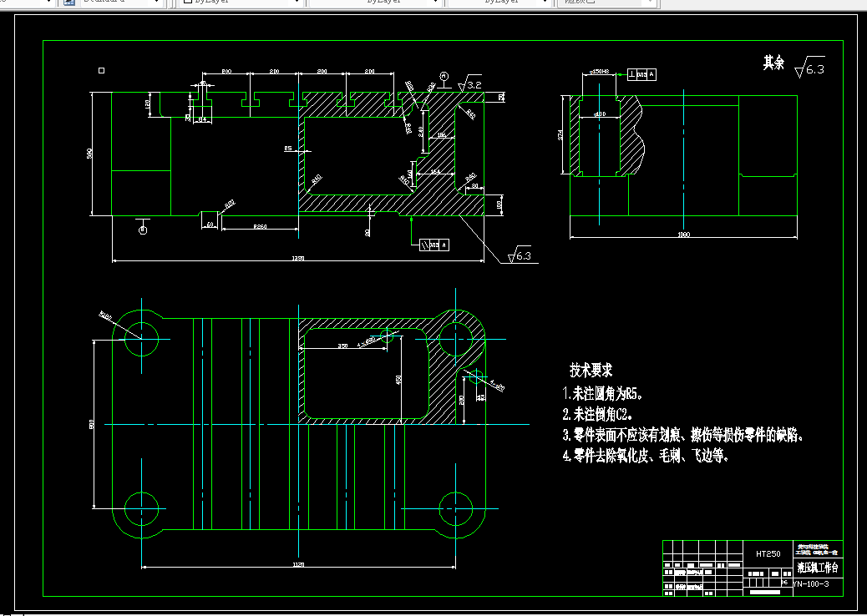Select the datum B symbol below front view

[143, 226]
